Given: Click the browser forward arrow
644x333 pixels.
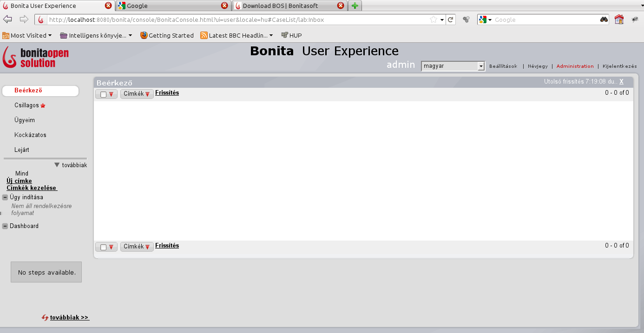Looking at the screenshot, I should click(x=24, y=20).
